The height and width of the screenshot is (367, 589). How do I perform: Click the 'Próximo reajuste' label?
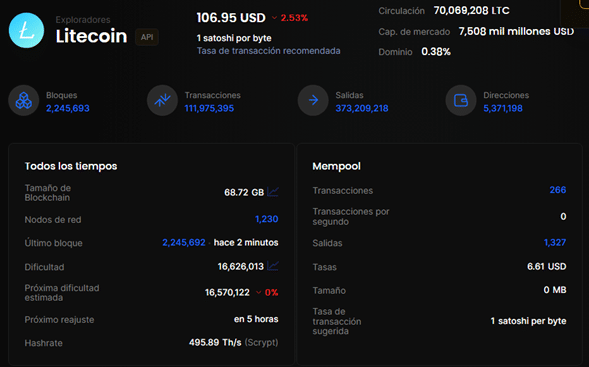[x=59, y=320]
